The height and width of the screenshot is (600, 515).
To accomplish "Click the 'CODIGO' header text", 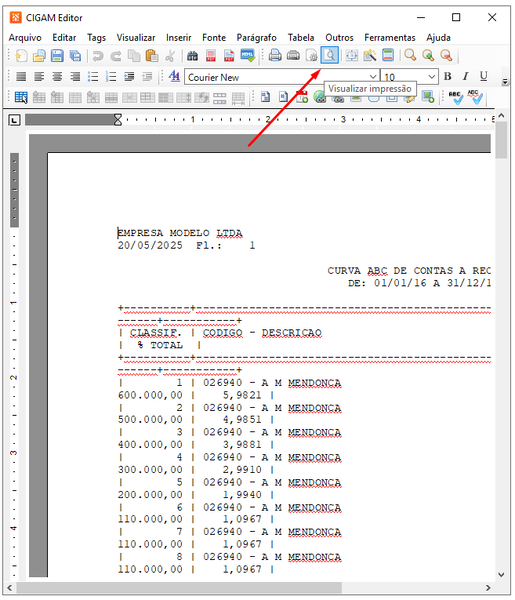I will [223, 333].
